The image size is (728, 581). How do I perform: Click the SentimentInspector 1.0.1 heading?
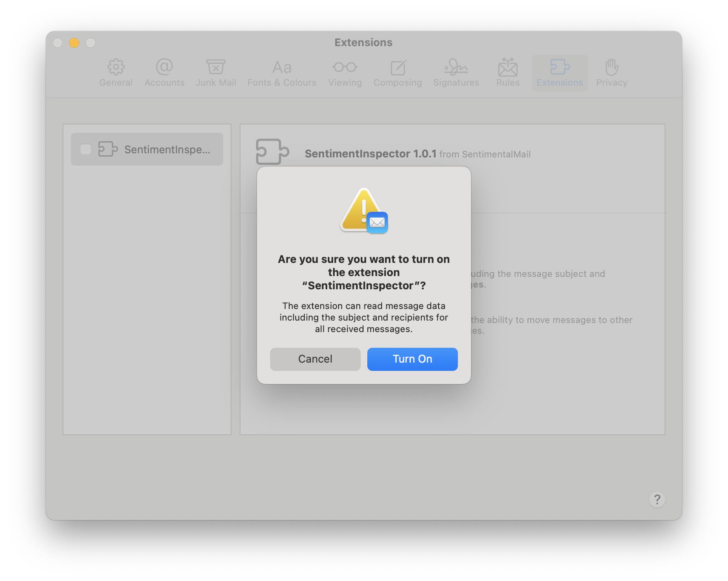(x=371, y=154)
